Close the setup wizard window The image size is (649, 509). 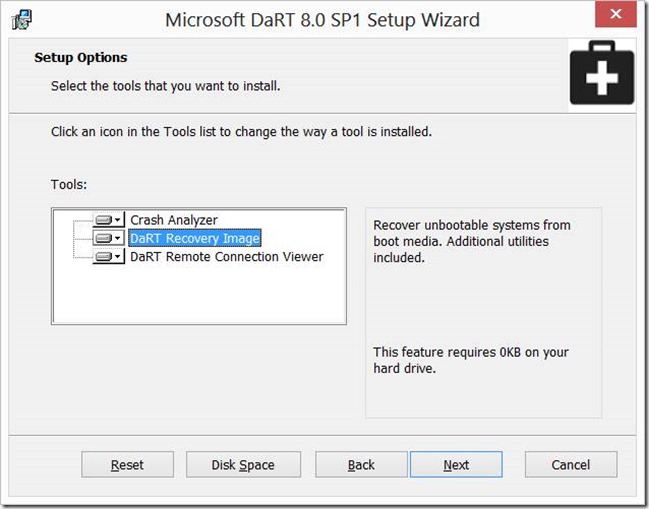[x=616, y=14]
